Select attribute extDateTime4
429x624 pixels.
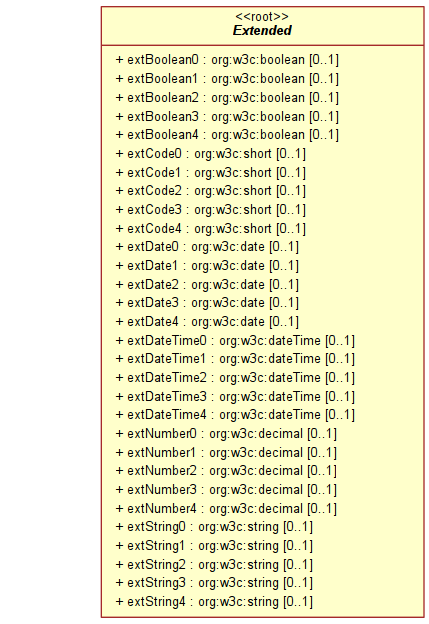click(235, 415)
